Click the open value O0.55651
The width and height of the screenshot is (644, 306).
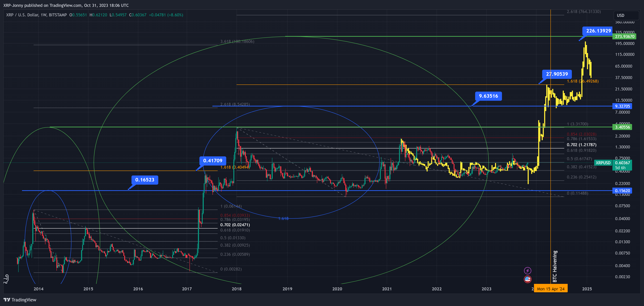[78, 15]
